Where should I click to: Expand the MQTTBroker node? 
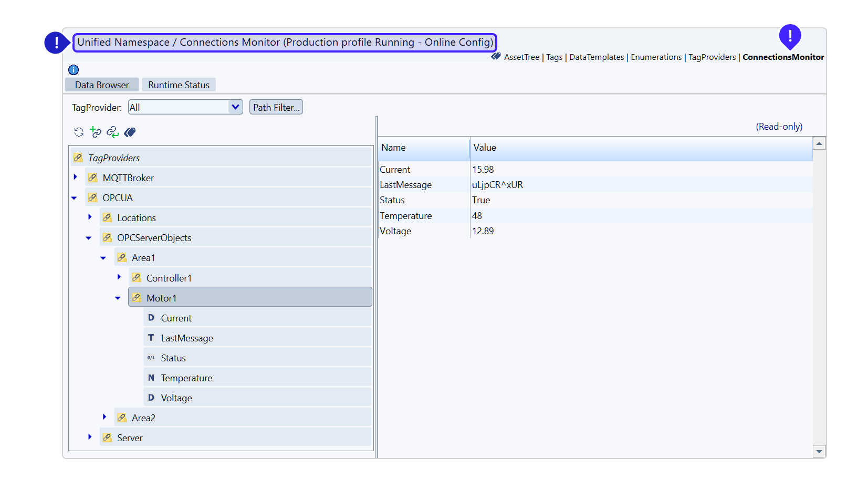click(76, 178)
